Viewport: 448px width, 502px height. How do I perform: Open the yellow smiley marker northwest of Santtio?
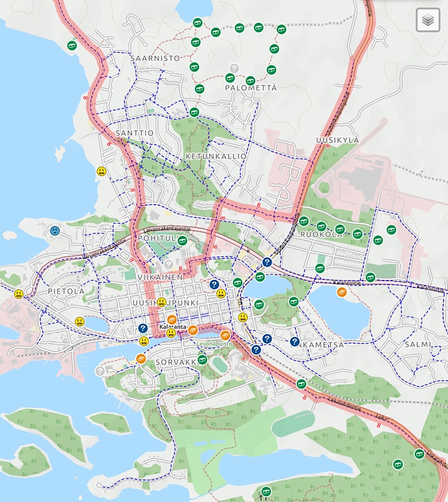pos(102,171)
